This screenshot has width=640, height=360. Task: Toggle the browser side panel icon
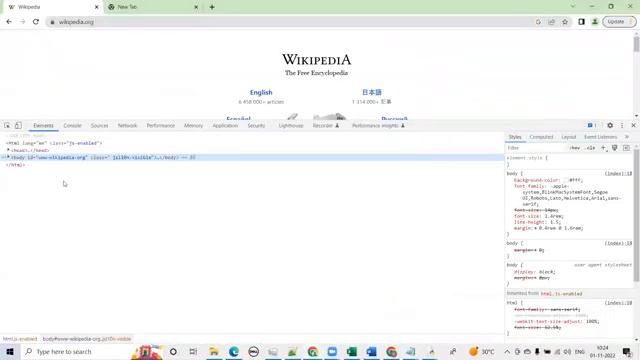(581, 22)
